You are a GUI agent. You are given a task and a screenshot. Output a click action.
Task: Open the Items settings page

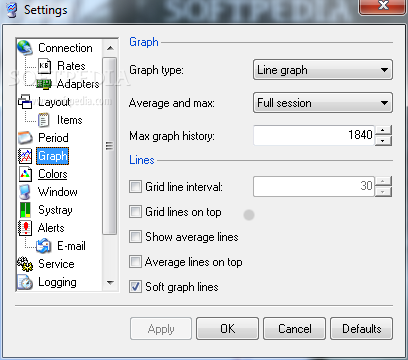click(x=70, y=120)
